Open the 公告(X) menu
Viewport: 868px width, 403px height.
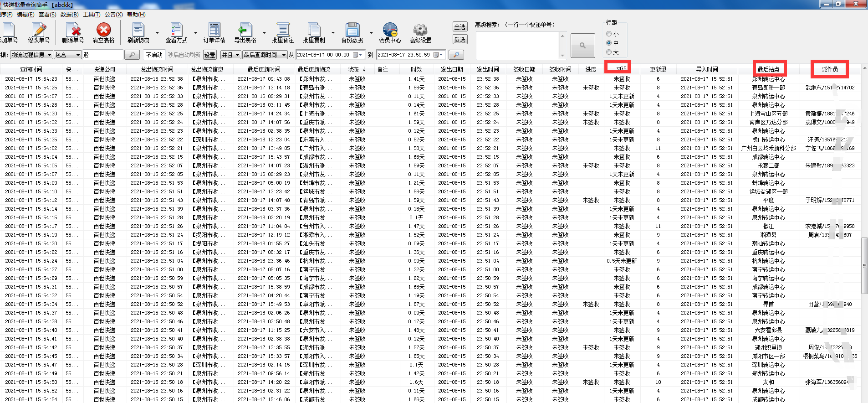tap(113, 15)
